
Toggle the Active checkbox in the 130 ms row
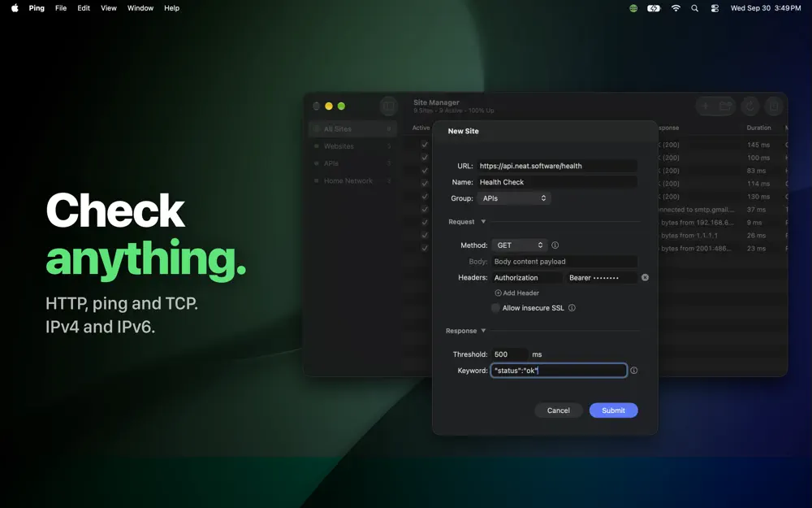pos(425,197)
